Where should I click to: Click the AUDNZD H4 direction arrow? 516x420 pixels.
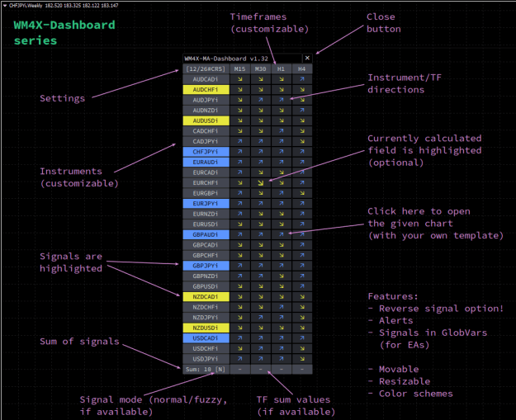click(x=302, y=111)
